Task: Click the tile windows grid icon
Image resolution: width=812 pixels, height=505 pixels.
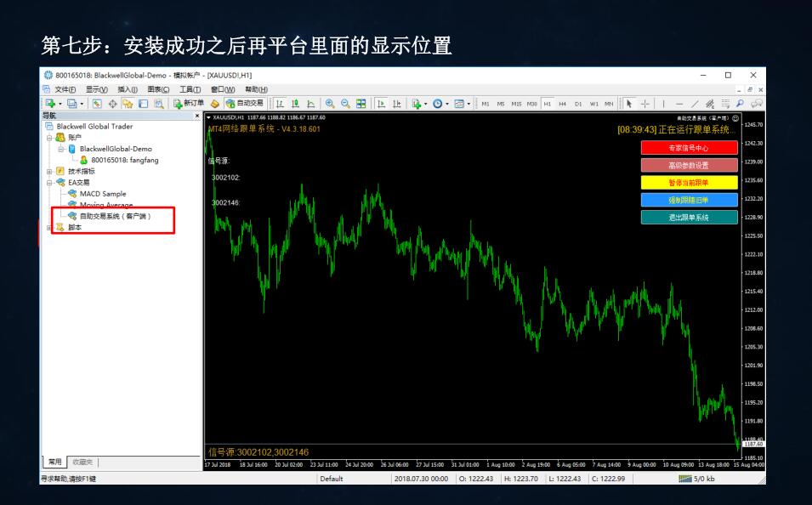Action: pos(361,104)
